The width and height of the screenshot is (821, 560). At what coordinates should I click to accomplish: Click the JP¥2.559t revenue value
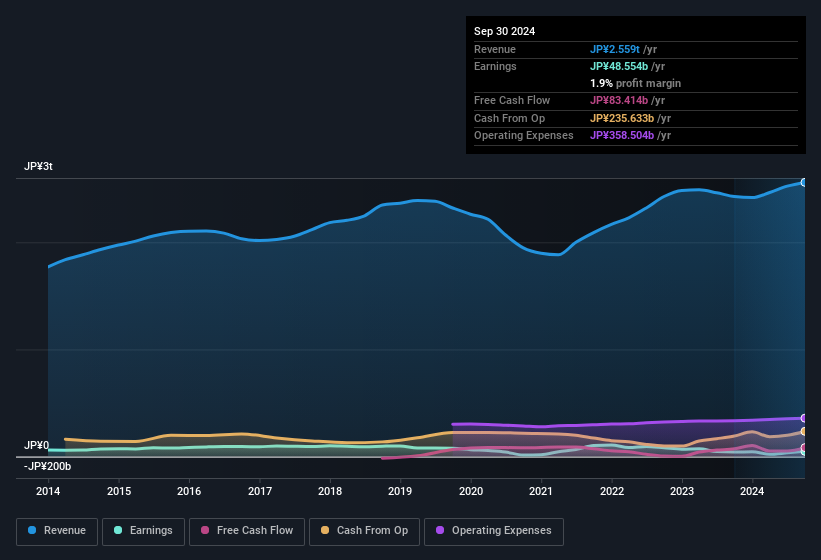tap(615, 49)
